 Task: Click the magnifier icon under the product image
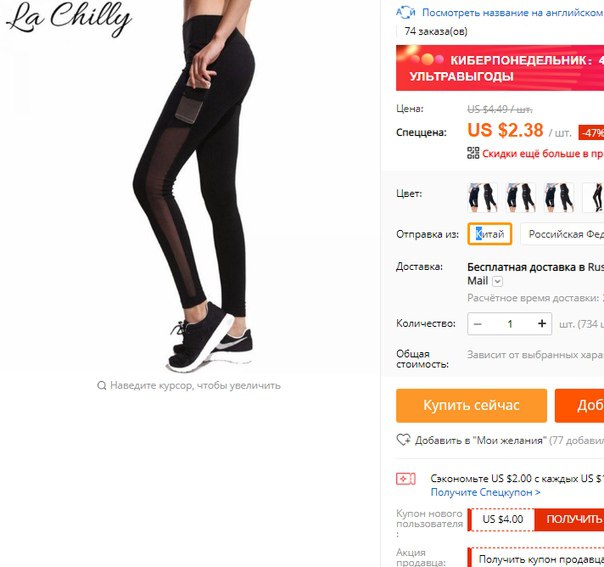(101, 385)
